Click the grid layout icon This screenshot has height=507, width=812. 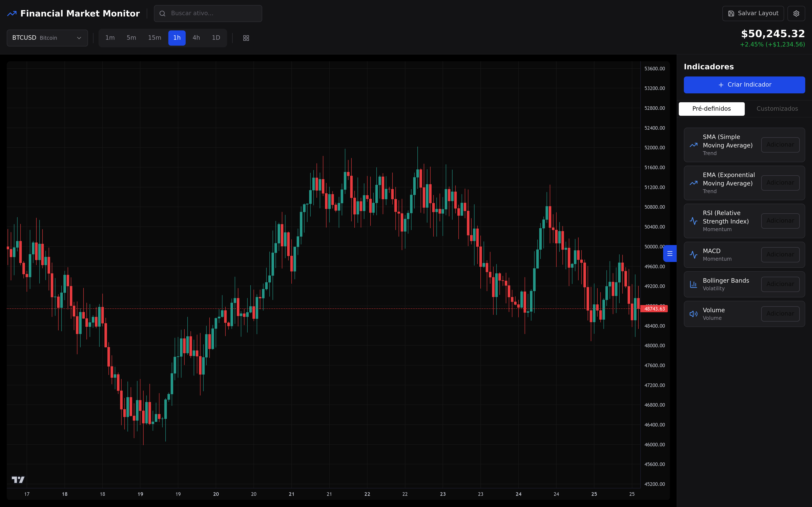click(246, 38)
